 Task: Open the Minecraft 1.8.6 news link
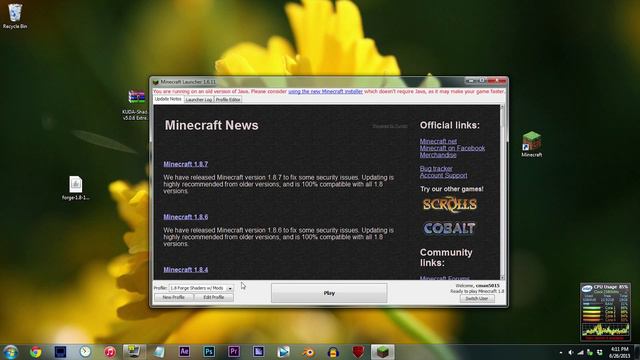[x=186, y=217]
